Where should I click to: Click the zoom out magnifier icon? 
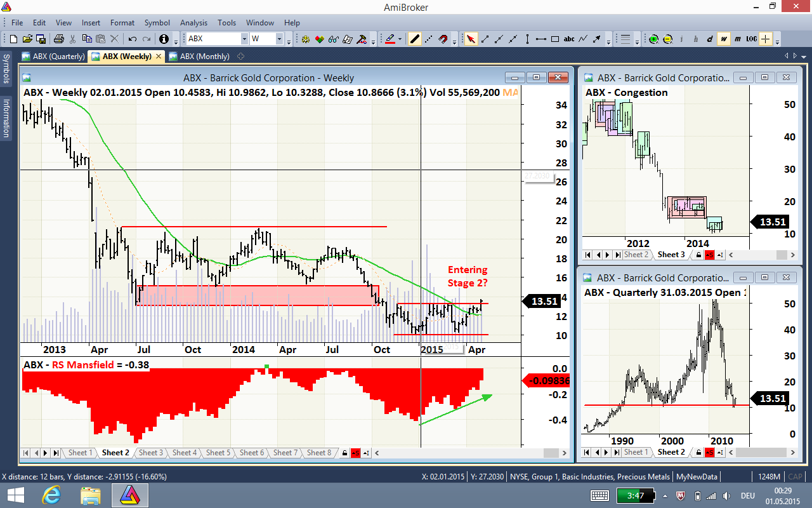tap(668, 39)
